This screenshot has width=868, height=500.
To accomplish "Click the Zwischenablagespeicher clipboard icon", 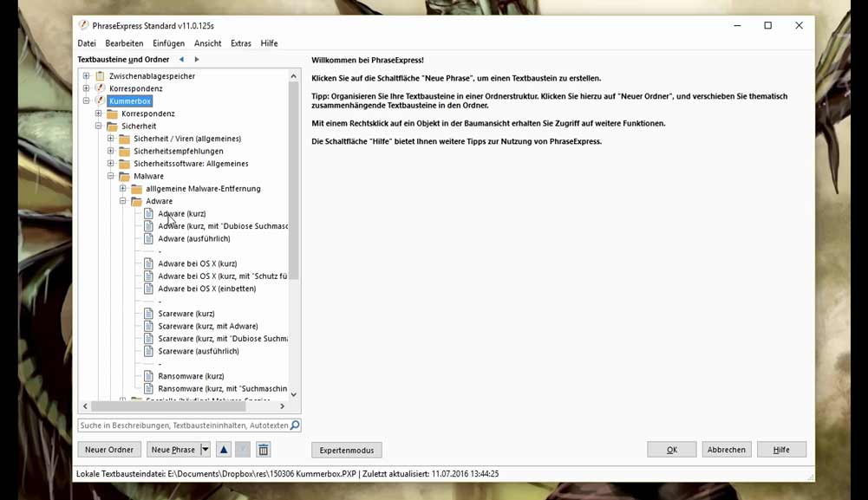I will click(x=101, y=75).
